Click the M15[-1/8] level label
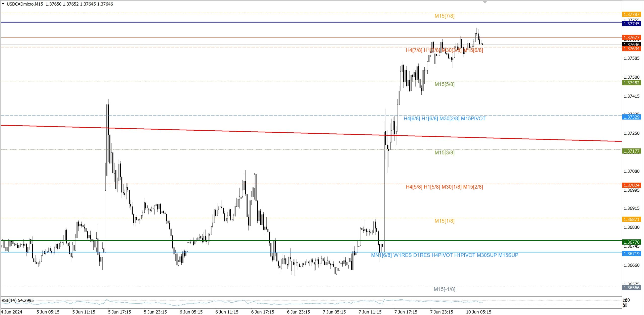644x315 pixels. tap(445, 289)
